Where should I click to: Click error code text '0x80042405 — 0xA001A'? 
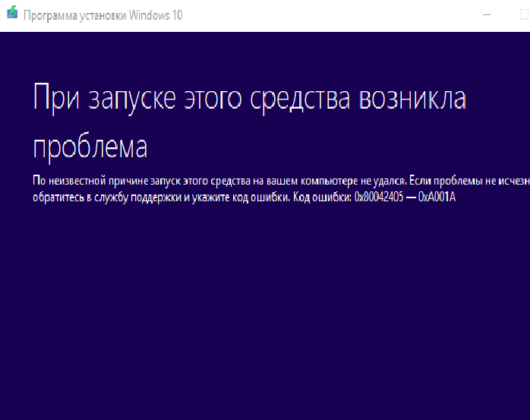click(405, 197)
